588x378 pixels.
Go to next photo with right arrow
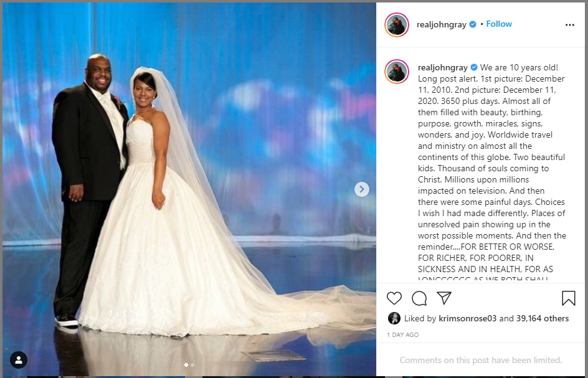[x=361, y=189]
